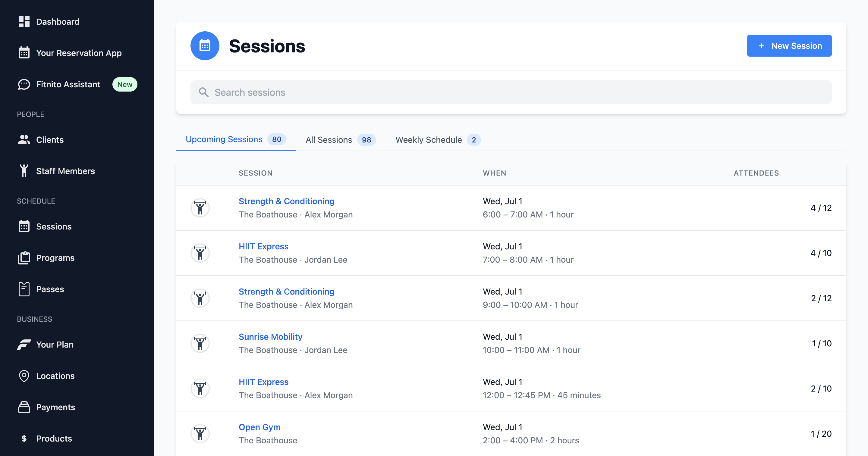Click the Sessions page heading

click(267, 46)
